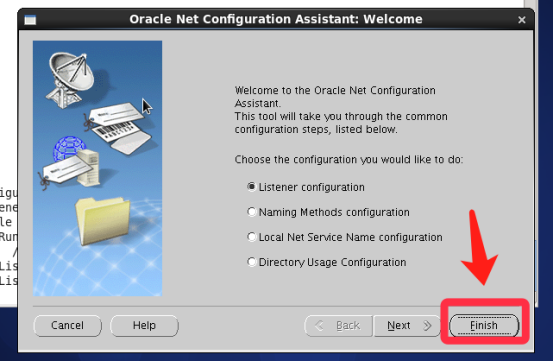Screen dimensions: 554x361
Task: Proceed with the Next button
Action: pos(407,325)
